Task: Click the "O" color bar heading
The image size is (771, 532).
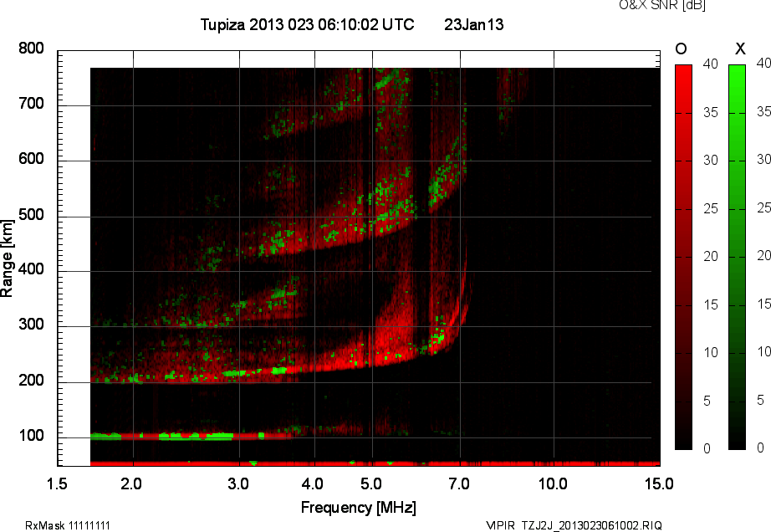Action: coord(681,49)
